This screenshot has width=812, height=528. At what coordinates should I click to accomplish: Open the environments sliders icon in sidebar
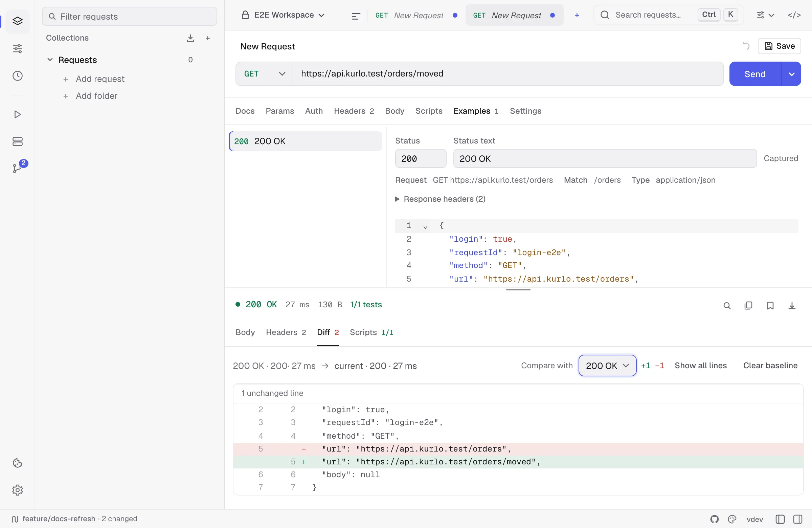point(17,48)
